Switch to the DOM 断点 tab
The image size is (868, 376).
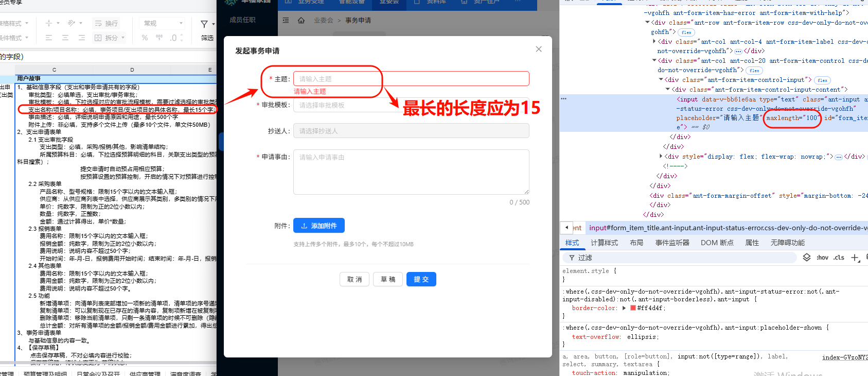point(717,243)
